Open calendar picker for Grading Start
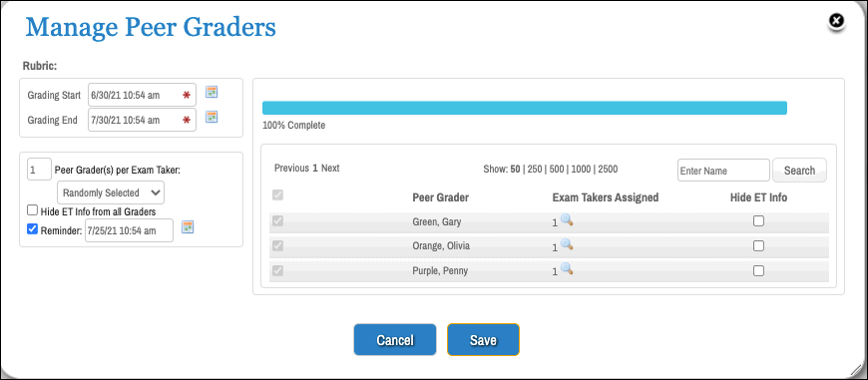The image size is (868, 380). pyautogui.click(x=212, y=93)
